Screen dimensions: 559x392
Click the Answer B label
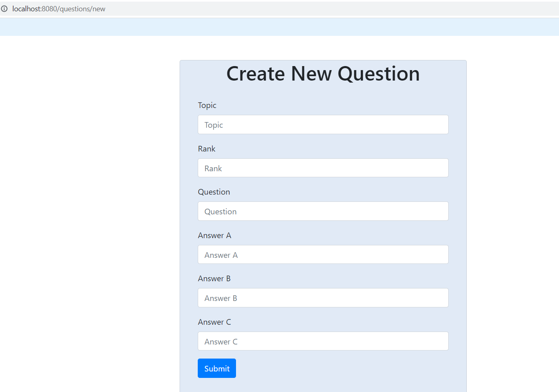[x=214, y=278]
